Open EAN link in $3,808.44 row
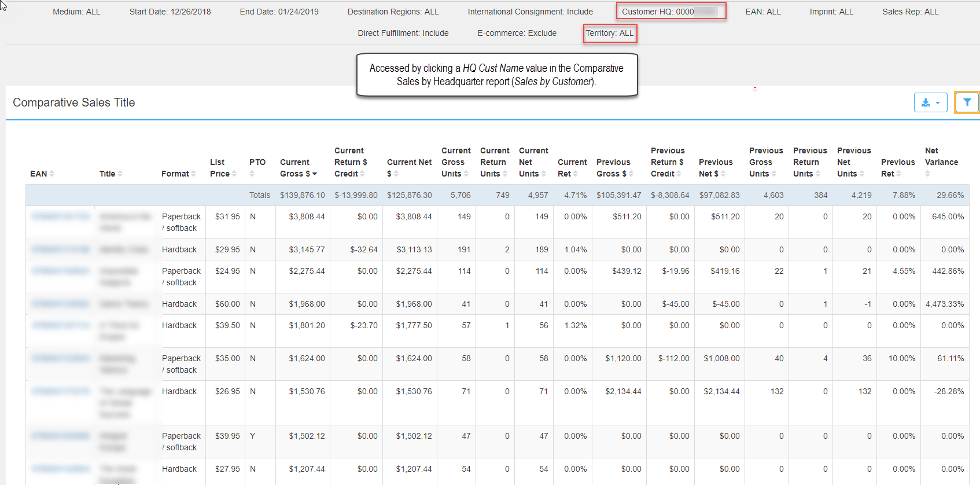Viewport: 980px width, 485px height. pyautogui.click(x=61, y=216)
